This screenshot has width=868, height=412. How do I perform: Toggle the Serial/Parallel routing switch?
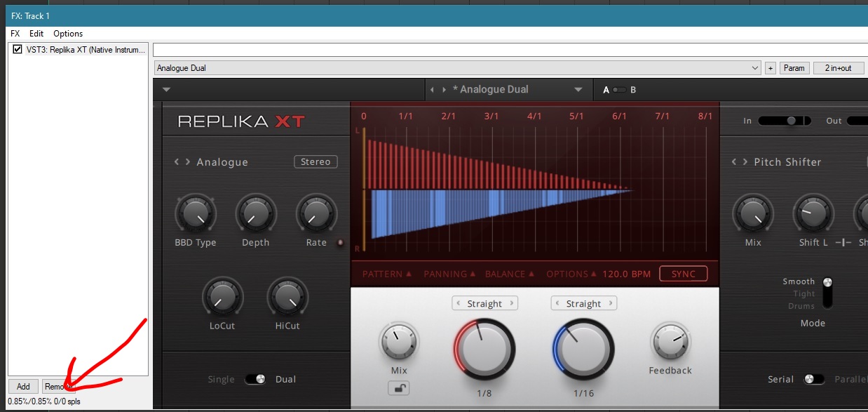click(x=814, y=379)
